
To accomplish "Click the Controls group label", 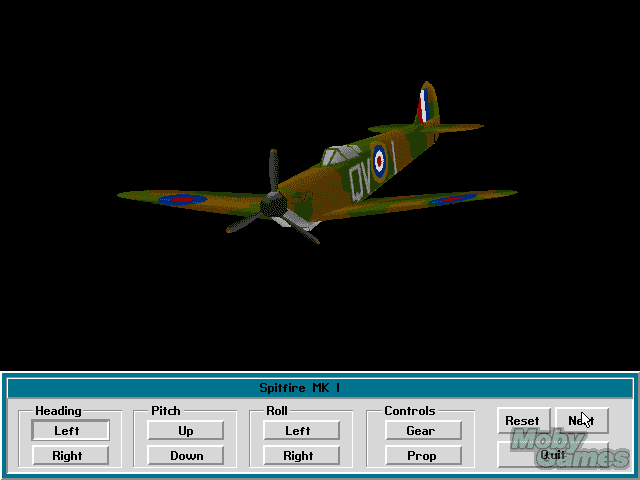I will click(x=410, y=411).
